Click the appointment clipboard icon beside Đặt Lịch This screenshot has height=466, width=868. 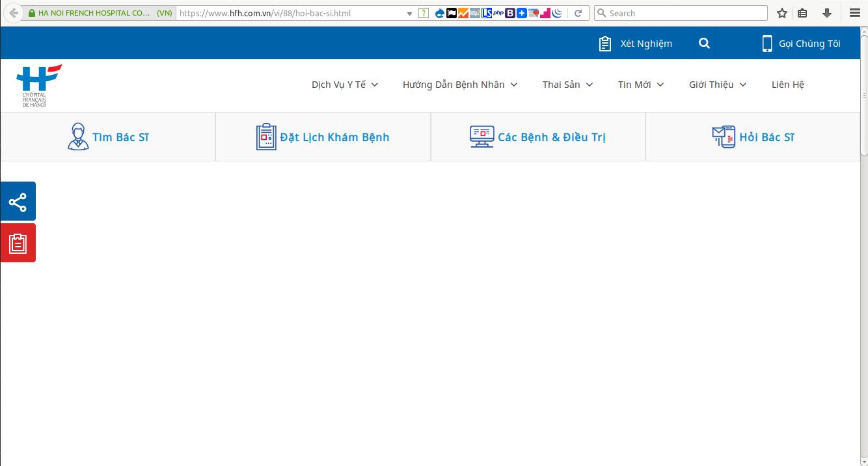point(266,137)
